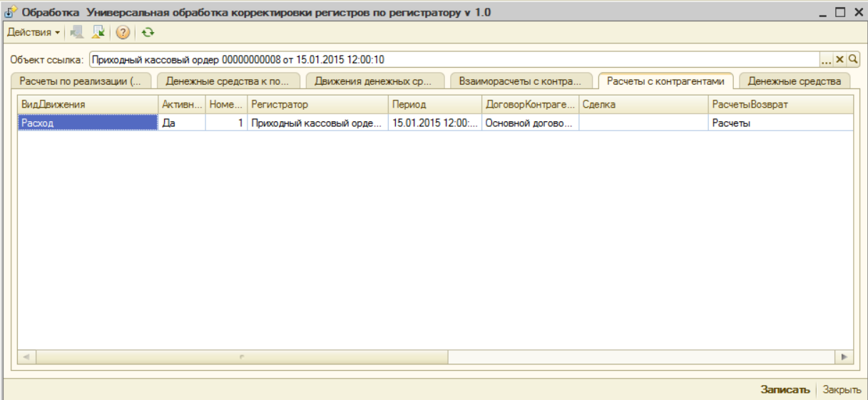868x400 pixels.
Task: Click the Записать button
Action: point(785,389)
